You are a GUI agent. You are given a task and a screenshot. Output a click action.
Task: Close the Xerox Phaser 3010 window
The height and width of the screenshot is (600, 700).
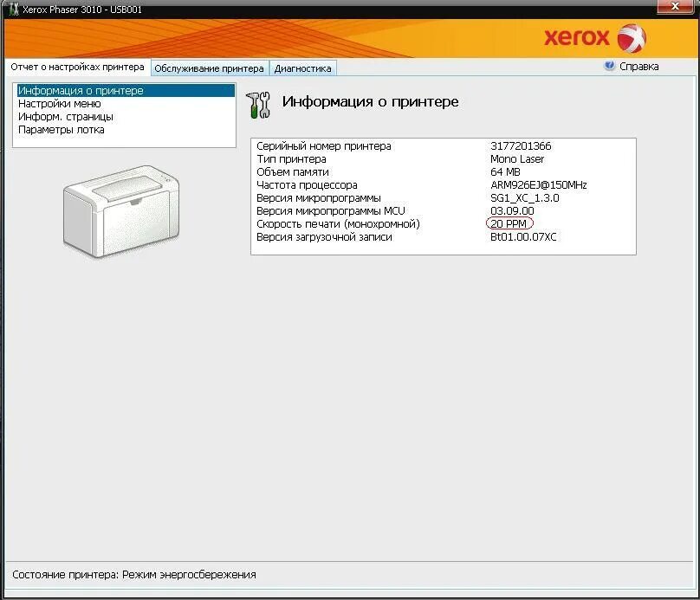coord(676,6)
